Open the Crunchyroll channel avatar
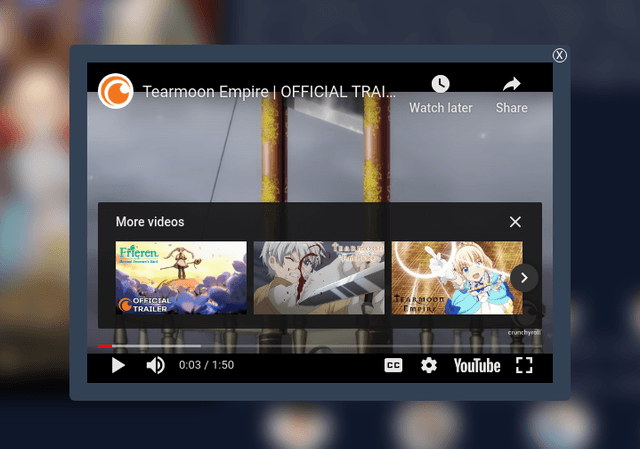 click(x=116, y=91)
